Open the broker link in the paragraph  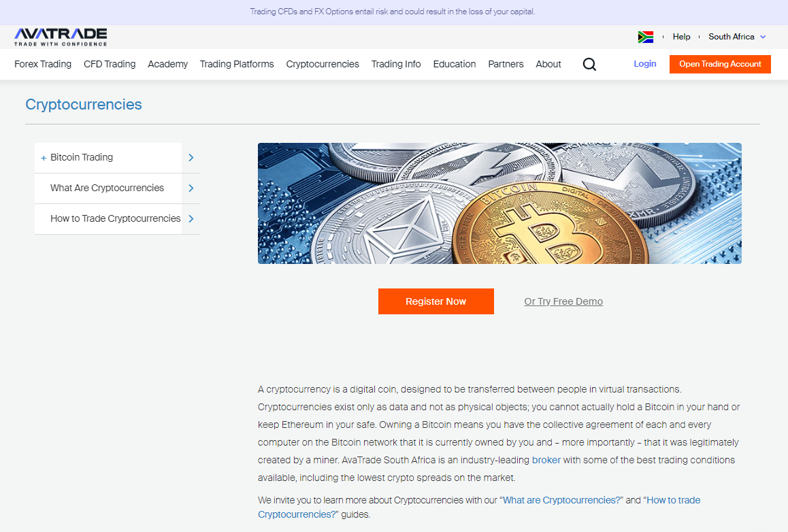tap(546, 459)
